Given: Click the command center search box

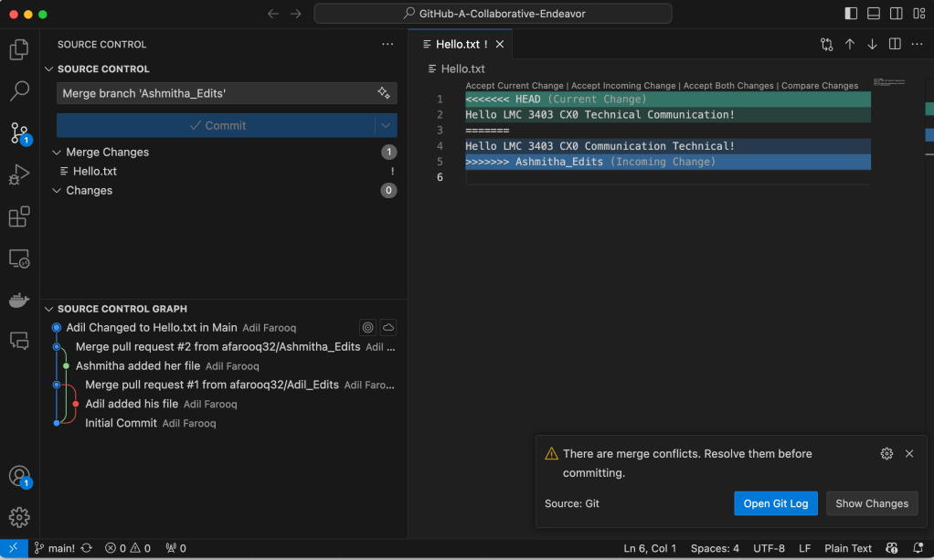Looking at the screenshot, I should pos(494,14).
